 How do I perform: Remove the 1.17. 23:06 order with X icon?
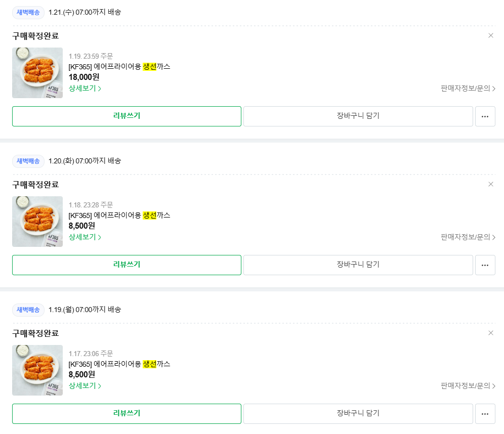click(490, 333)
